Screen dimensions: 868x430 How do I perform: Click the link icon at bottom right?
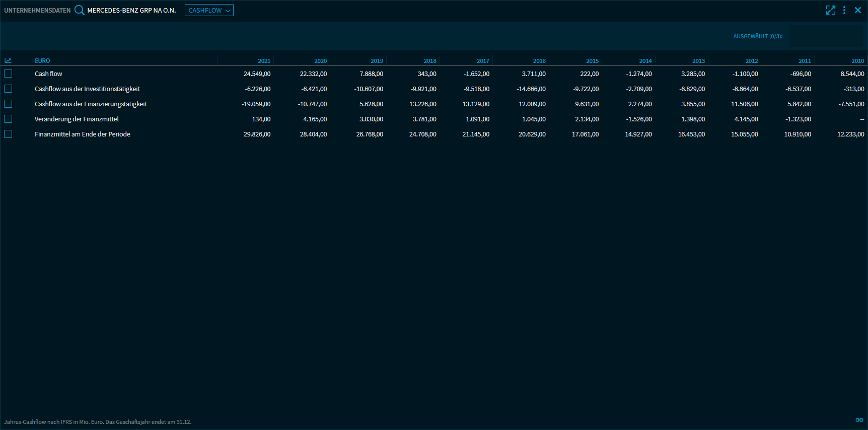[x=859, y=420]
